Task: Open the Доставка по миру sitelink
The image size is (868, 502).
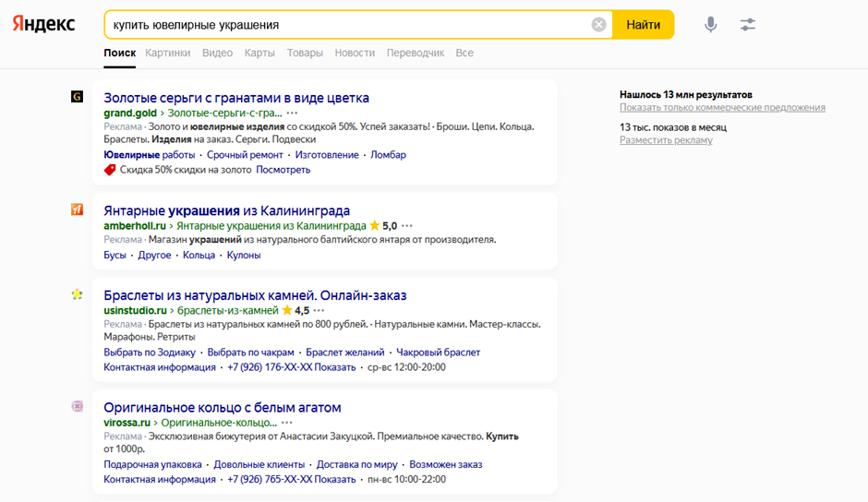Action: (357, 465)
